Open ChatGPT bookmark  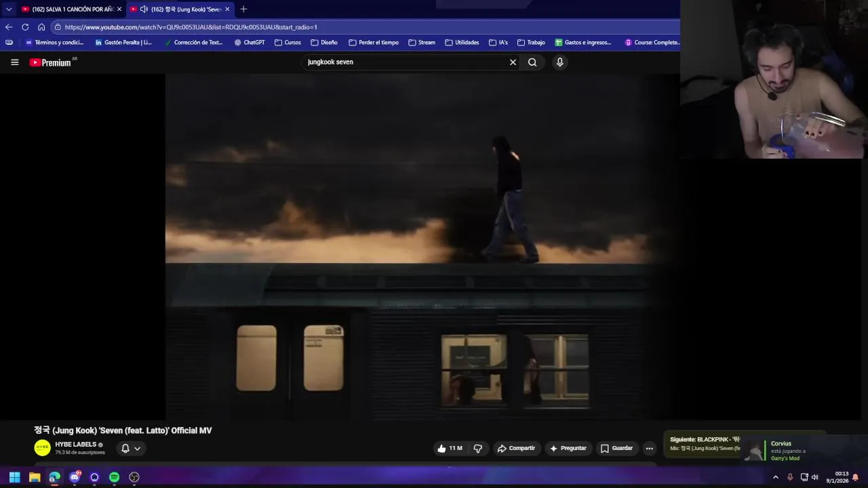click(249, 42)
